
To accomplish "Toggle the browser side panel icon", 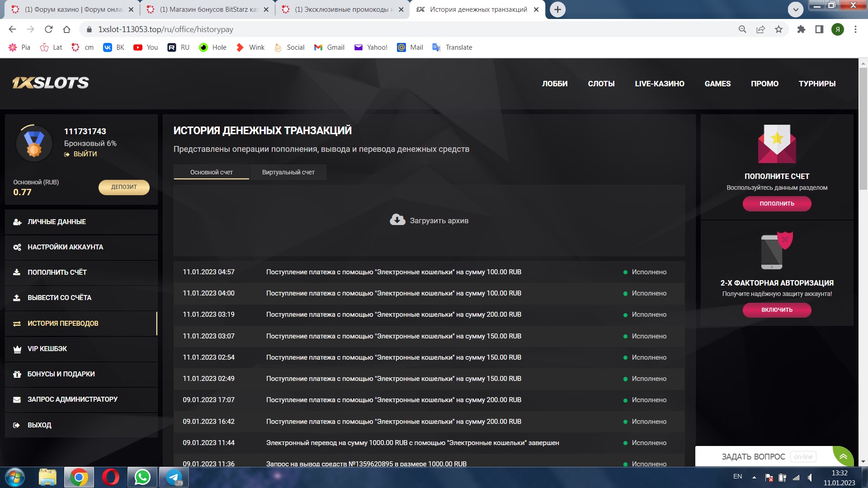I will (x=819, y=29).
